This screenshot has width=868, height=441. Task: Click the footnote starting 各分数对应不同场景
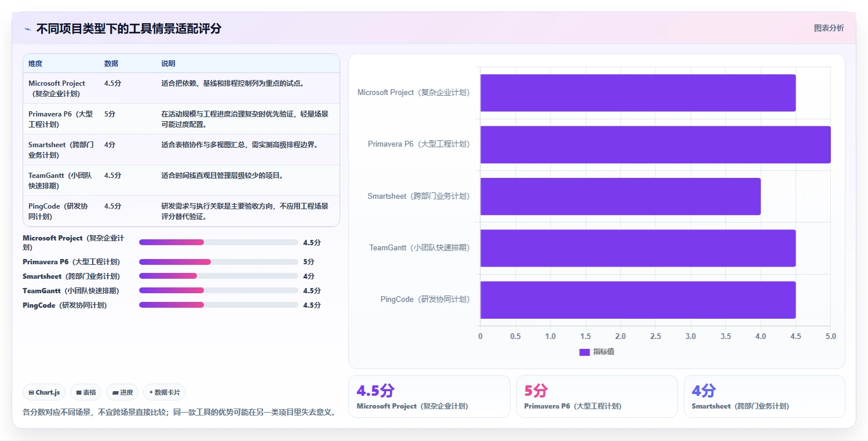click(x=180, y=412)
